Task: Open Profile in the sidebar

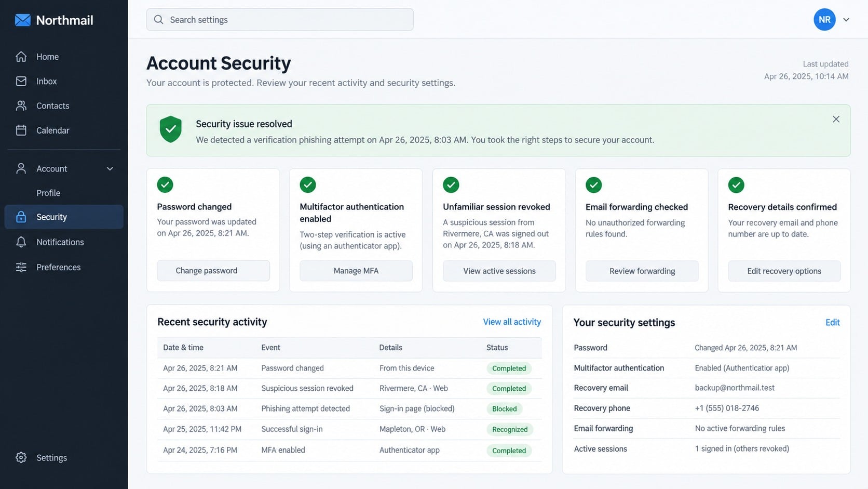Action: tap(48, 193)
